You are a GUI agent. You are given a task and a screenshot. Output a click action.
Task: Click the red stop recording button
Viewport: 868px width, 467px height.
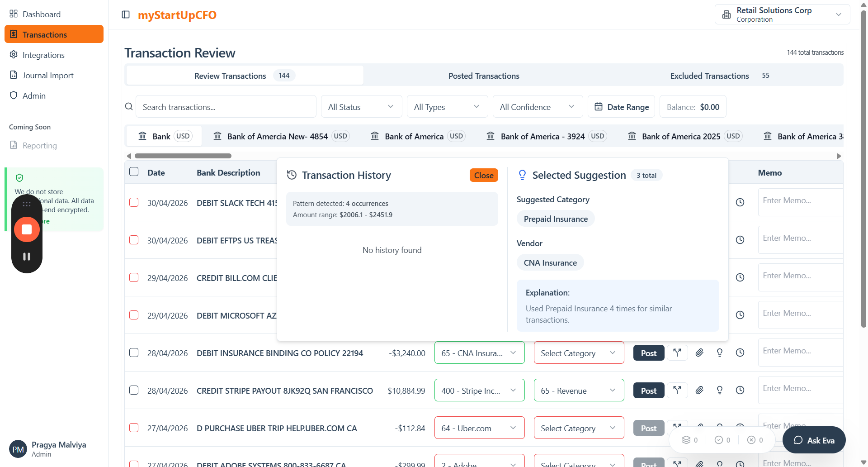click(27, 229)
